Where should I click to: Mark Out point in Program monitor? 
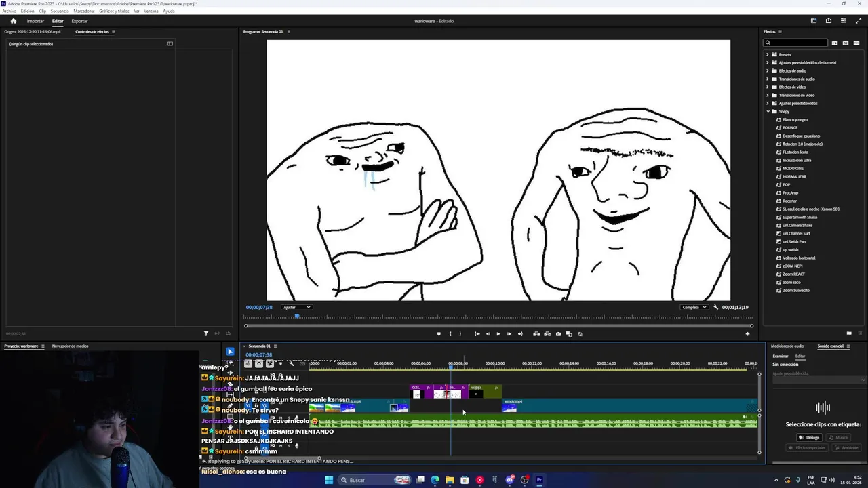460,333
